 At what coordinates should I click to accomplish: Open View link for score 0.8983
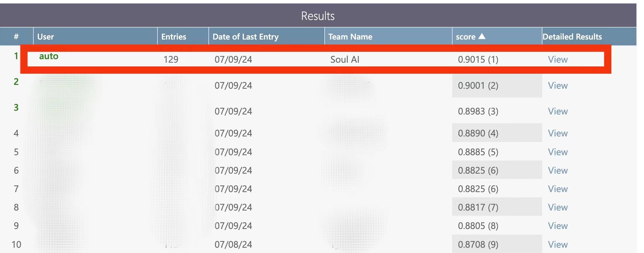point(558,111)
